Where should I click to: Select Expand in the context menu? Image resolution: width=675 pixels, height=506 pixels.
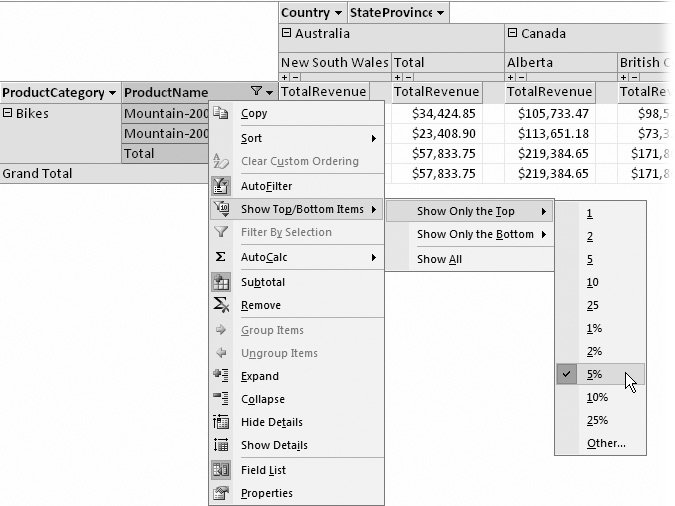[297, 376]
